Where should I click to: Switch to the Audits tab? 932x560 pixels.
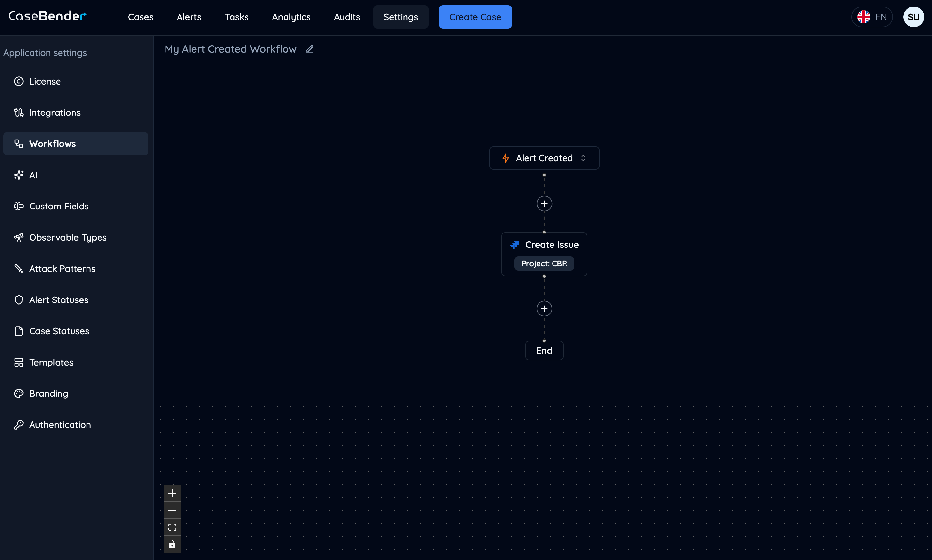coord(346,17)
